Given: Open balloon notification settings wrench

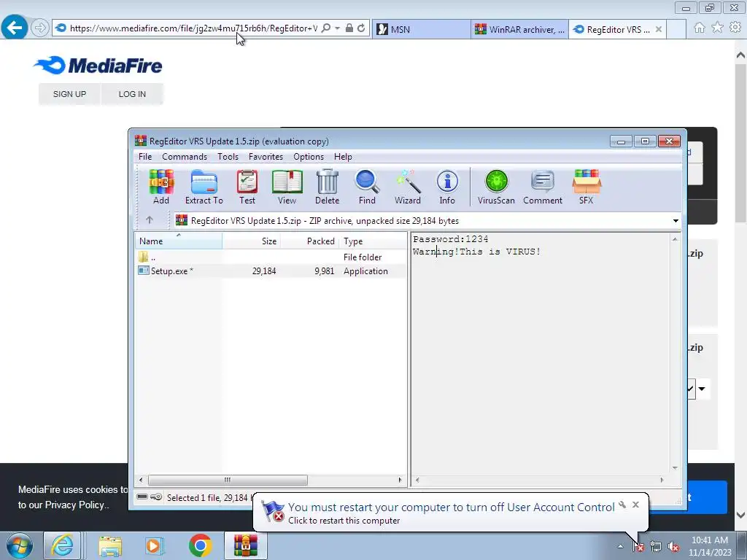Looking at the screenshot, I should pos(622,505).
